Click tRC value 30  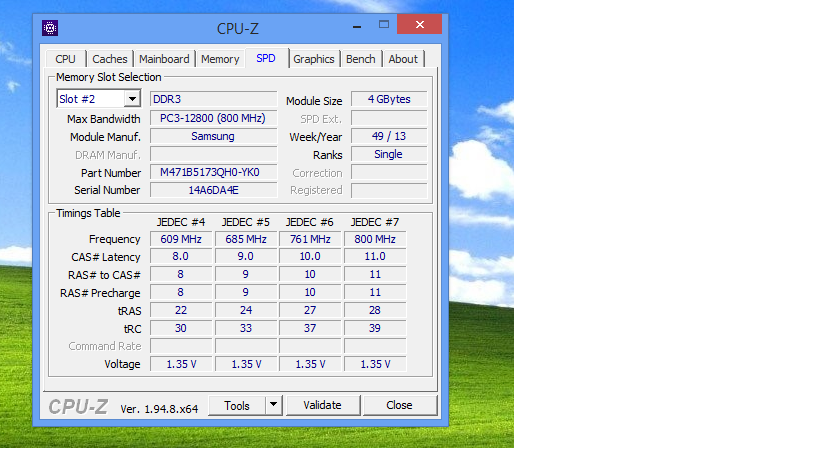181,328
